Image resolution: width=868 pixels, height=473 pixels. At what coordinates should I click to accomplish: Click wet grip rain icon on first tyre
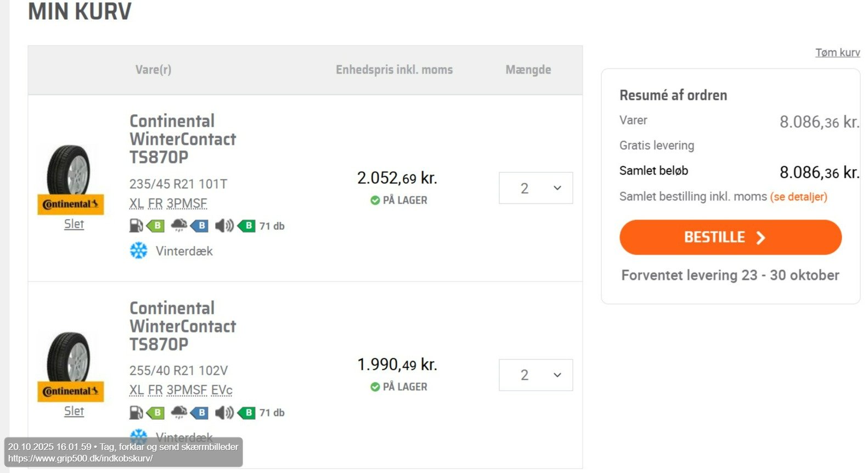click(x=179, y=226)
